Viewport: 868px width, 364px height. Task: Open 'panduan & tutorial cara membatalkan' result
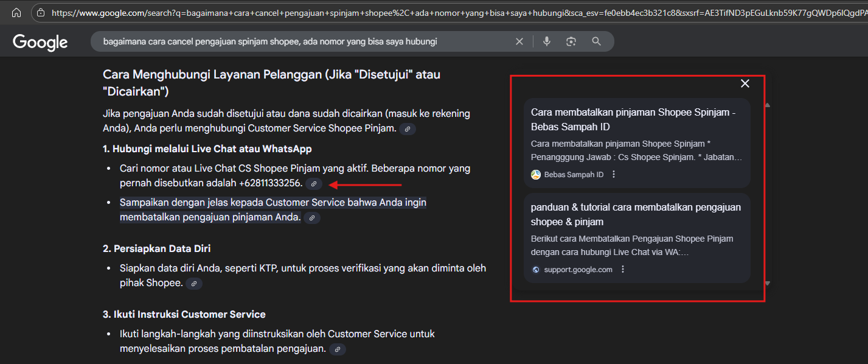pyautogui.click(x=636, y=214)
